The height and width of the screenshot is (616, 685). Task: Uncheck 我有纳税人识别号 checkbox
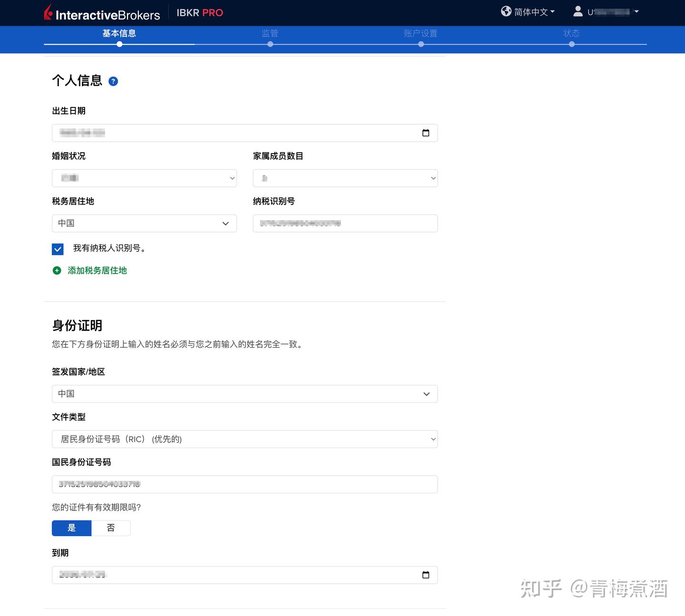58,249
